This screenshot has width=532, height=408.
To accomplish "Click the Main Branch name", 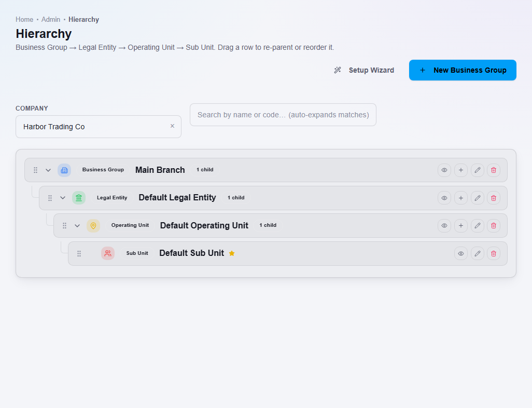I will pos(160,170).
